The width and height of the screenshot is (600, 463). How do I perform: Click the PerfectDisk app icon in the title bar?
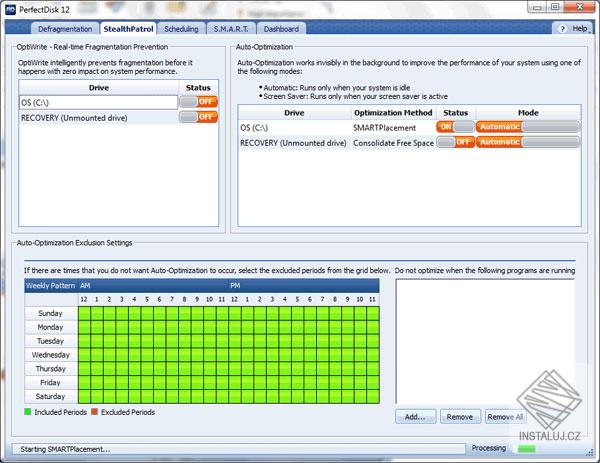pos(10,9)
